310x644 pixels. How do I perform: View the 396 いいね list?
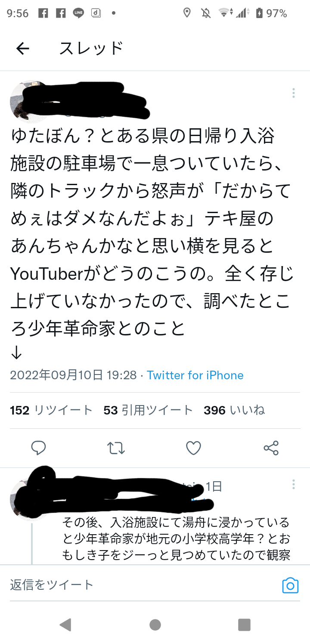click(x=234, y=410)
